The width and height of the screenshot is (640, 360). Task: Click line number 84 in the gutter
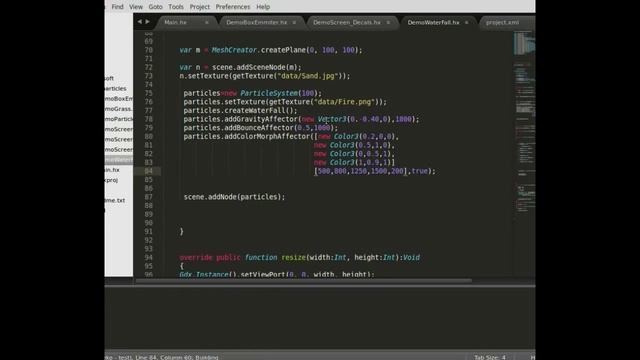[148, 171]
